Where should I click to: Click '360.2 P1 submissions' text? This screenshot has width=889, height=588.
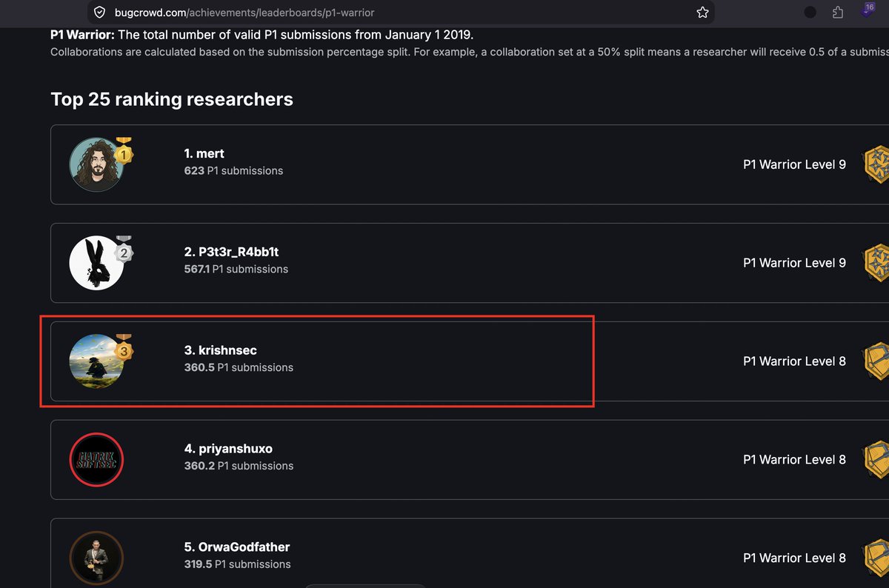[239, 466]
